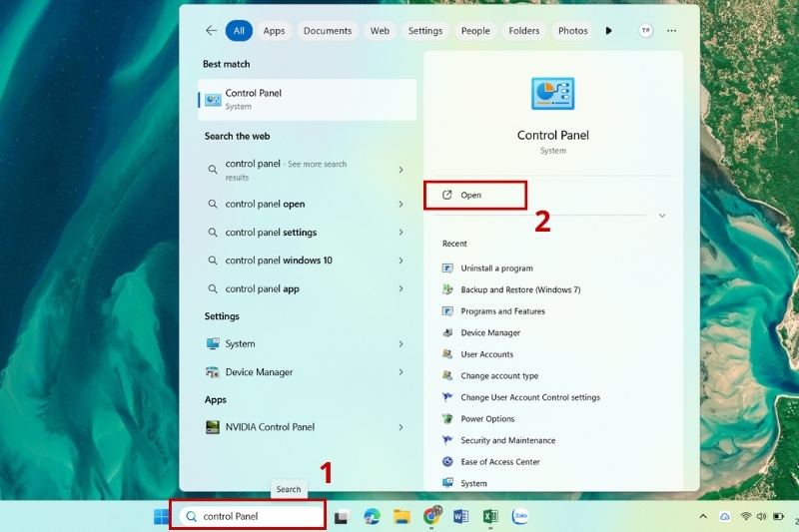This screenshot has width=799, height=532.
Task: Switch to the Documents filter tab
Action: tap(328, 31)
